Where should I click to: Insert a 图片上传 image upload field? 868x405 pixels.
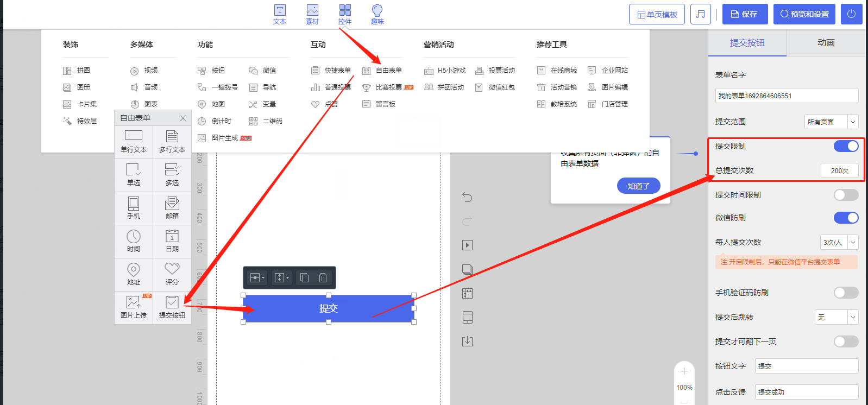coord(134,307)
